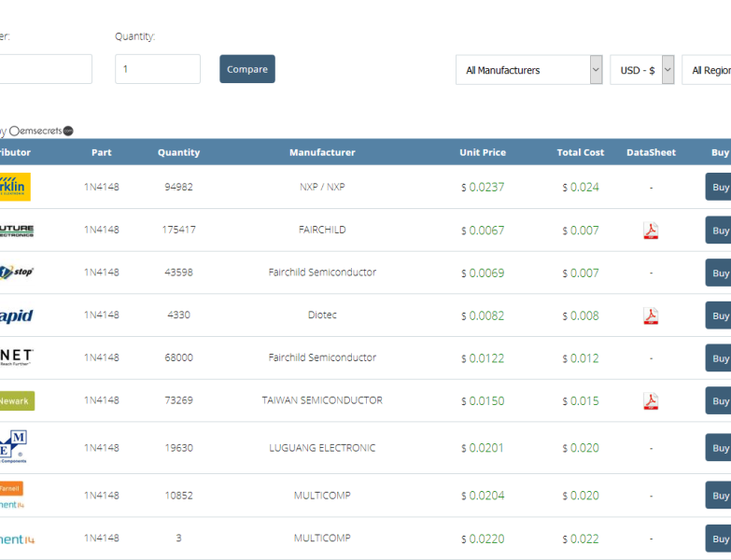Click Buy in the $0.0220 unit price row
This screenshot has width=731, height=560.
718,539
